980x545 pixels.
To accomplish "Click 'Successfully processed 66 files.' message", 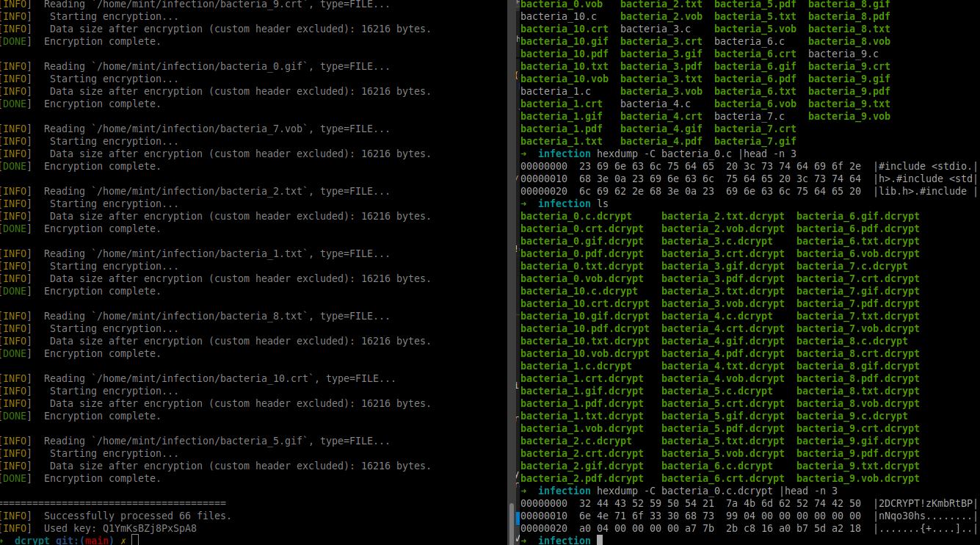I will click(x=137, y=516).
